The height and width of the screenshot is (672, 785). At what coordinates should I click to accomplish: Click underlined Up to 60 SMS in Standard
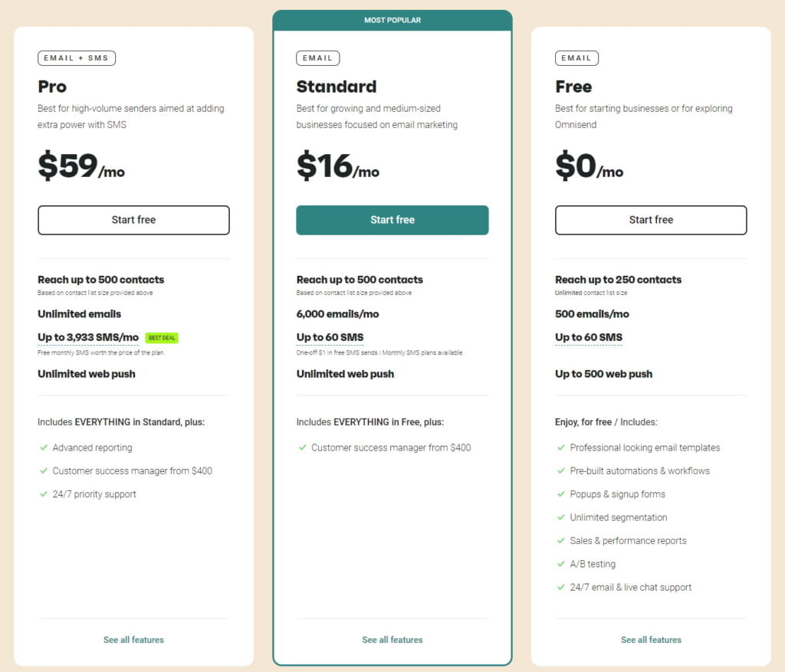coord(330,338)
